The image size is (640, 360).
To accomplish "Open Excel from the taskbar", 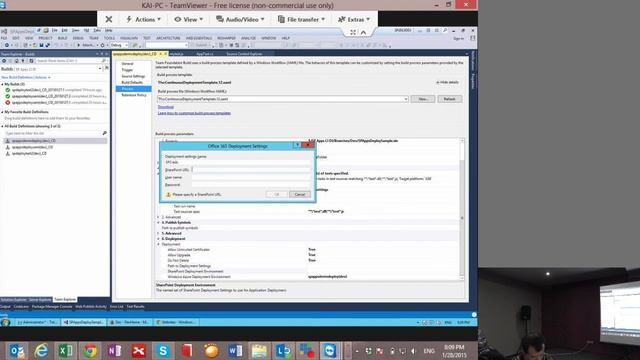I will (65, 351).
